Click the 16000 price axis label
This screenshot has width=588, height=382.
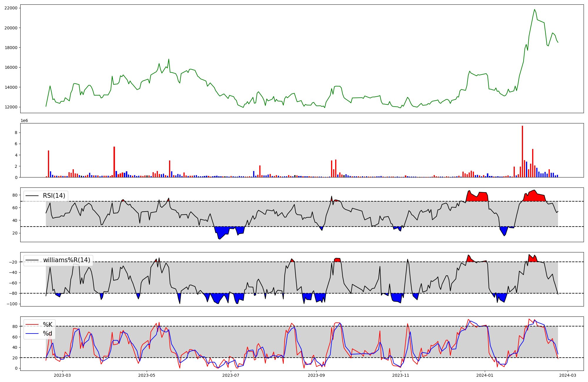click(x=11, y=67)
